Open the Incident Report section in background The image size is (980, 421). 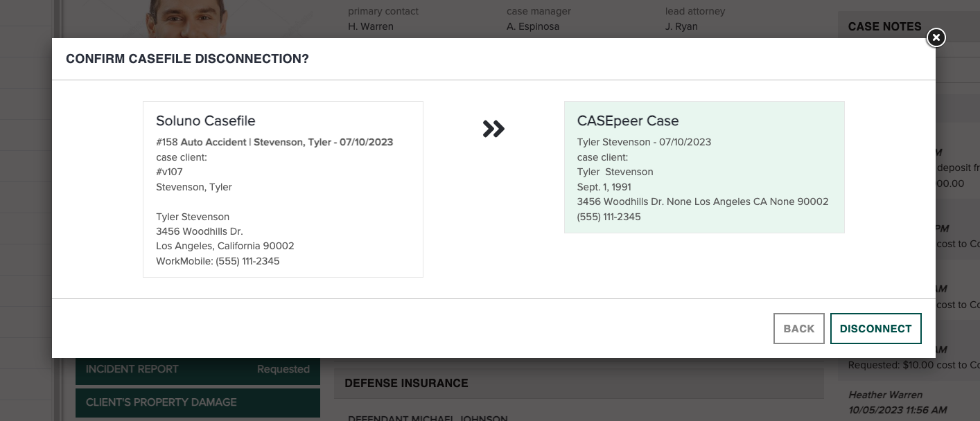coord(198,369)
